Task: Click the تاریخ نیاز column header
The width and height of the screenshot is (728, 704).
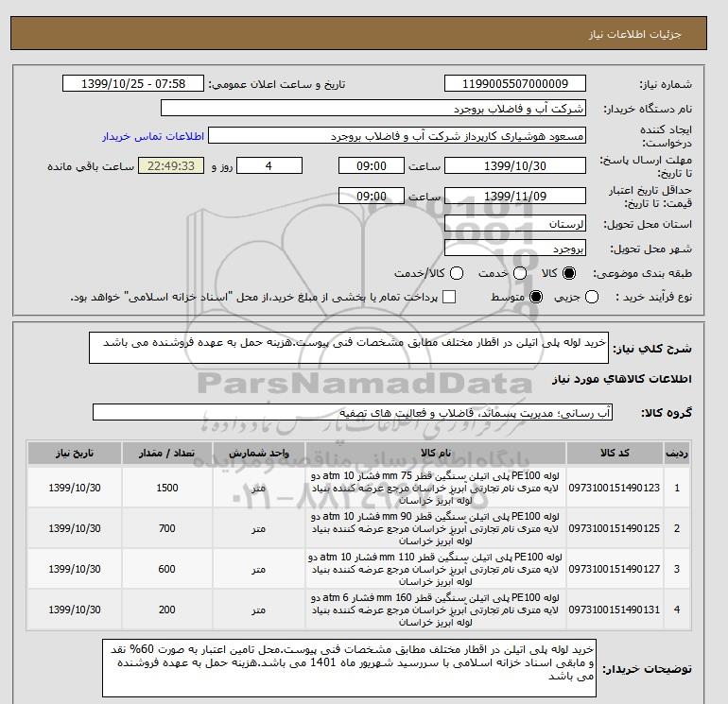Action: tap(75, 453)
